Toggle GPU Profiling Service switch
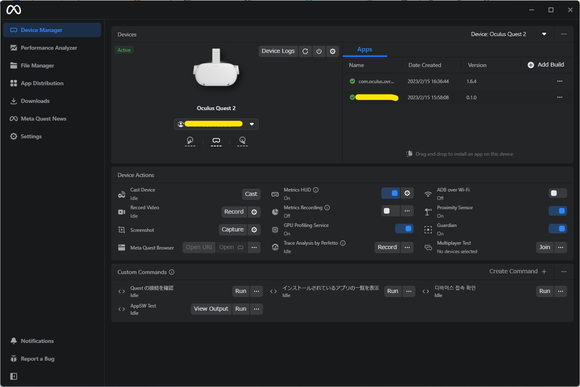This screenshot has width=580, height=387. click(x=404, y=229)
